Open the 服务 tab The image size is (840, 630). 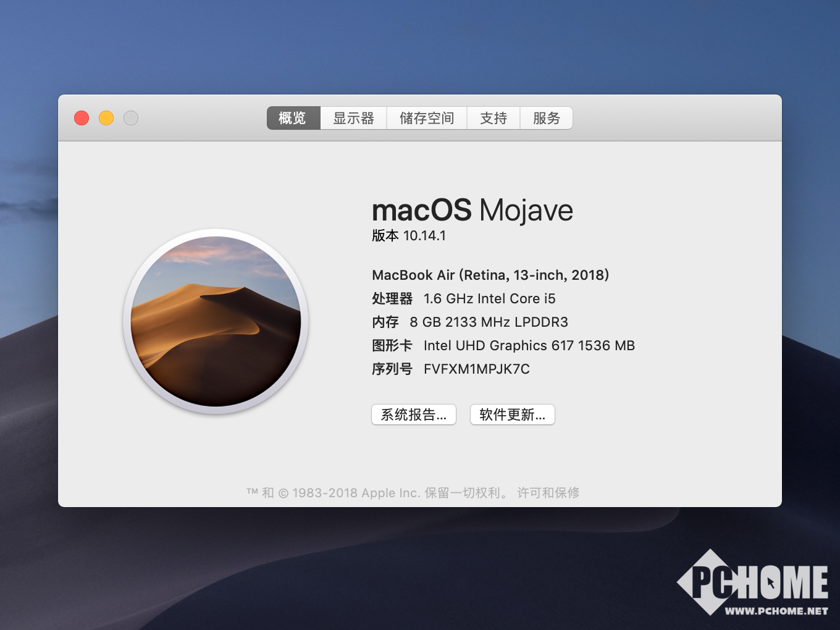pyautogui.click(x=547, y=118)
